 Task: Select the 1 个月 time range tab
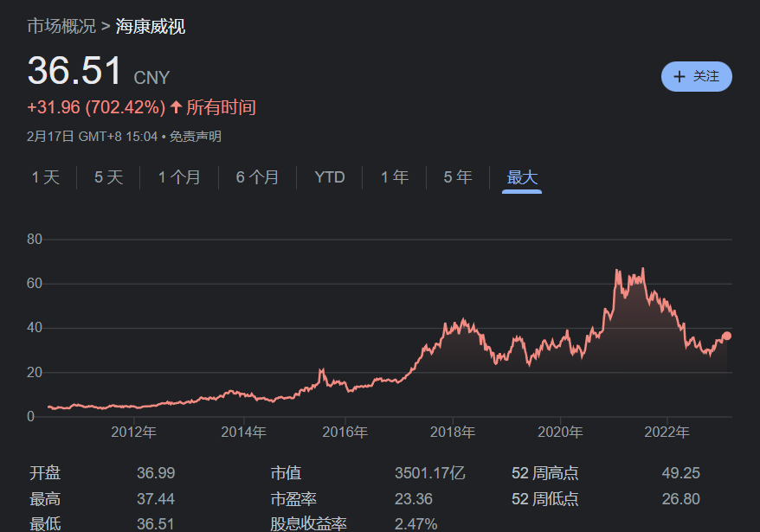pos(179,177)
